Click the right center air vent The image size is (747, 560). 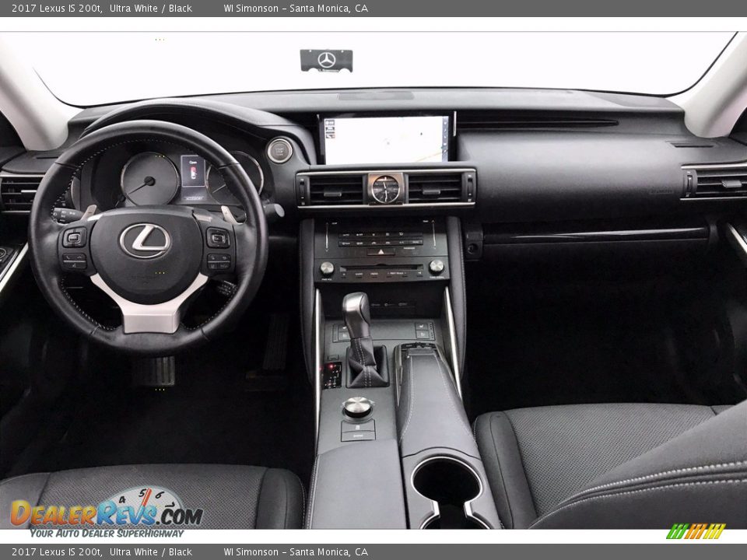coord(435,188)
